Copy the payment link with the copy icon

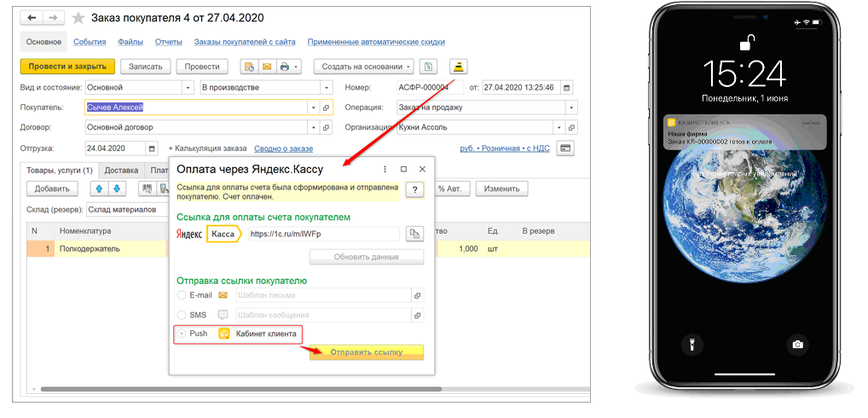[414, 235]
